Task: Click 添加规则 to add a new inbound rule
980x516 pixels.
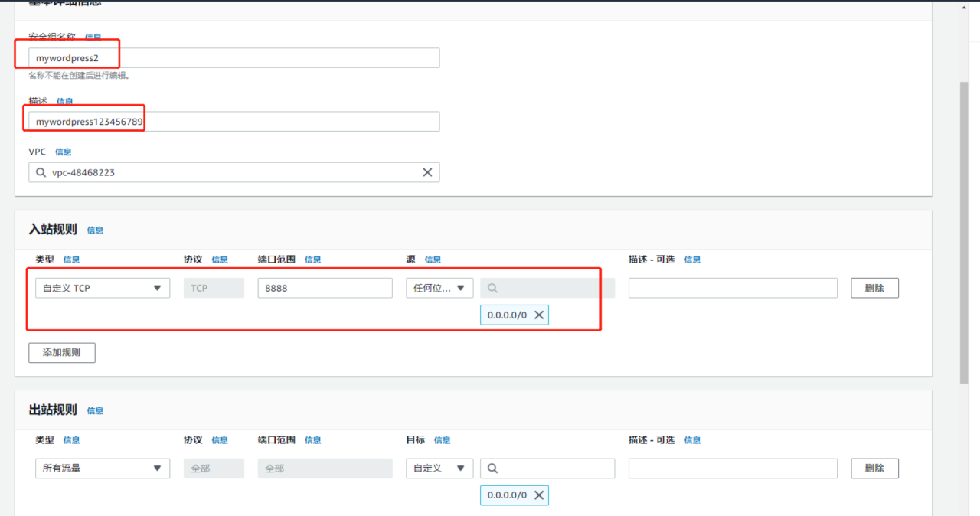Action: pyautogui.click(x=61, y=352)
